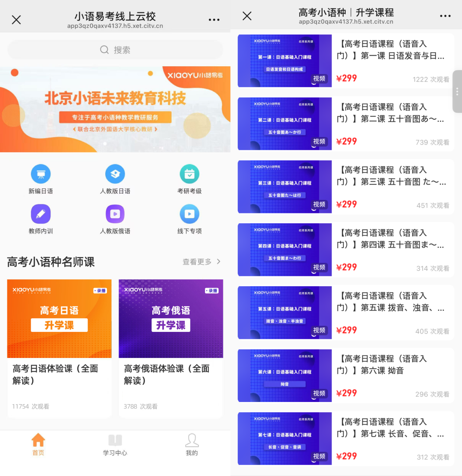Click 405 次观看 view count
The width and height of the screenshot is (462, 476).
432,331
